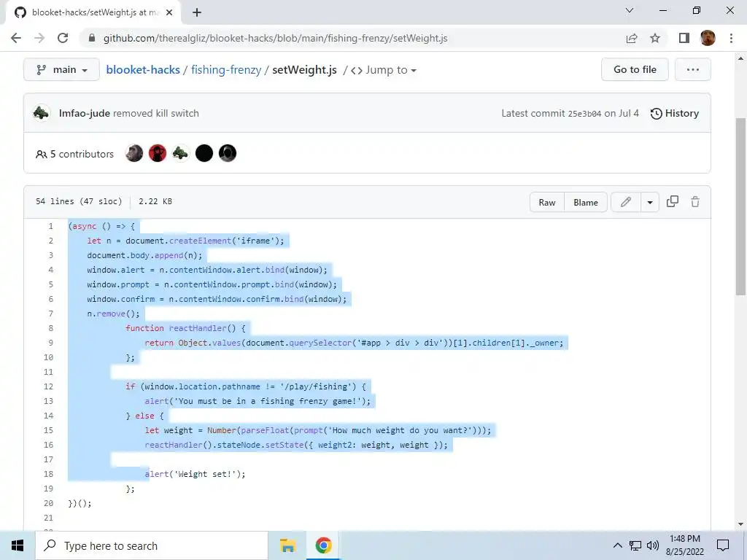Open Chrome side panel icon

[x=684, y=38]
